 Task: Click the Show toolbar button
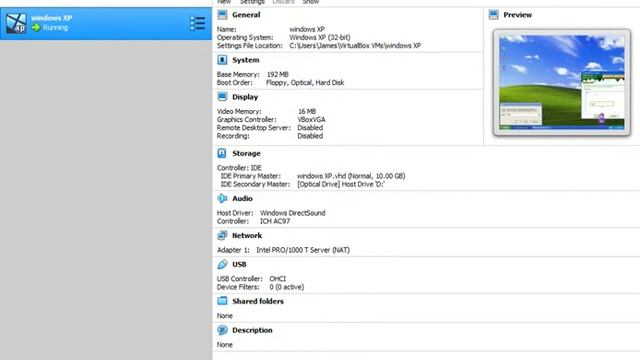tap(311, 2)
